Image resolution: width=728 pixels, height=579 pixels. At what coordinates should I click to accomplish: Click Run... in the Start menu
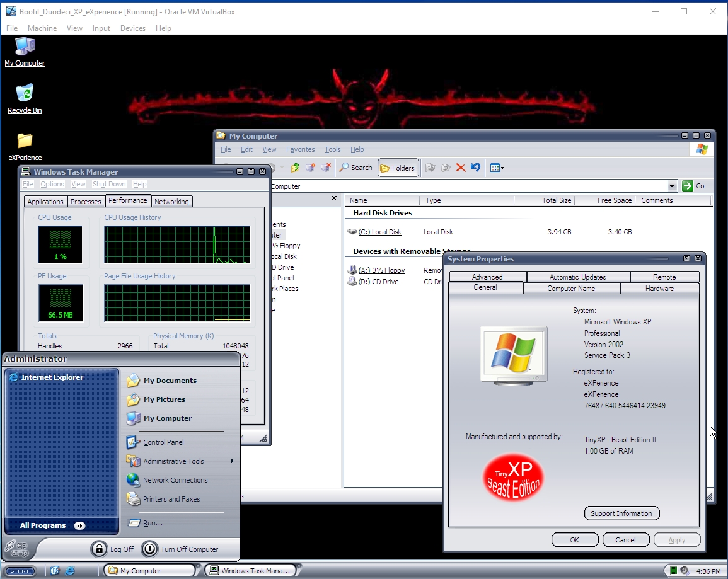click(x=146, y=523)
